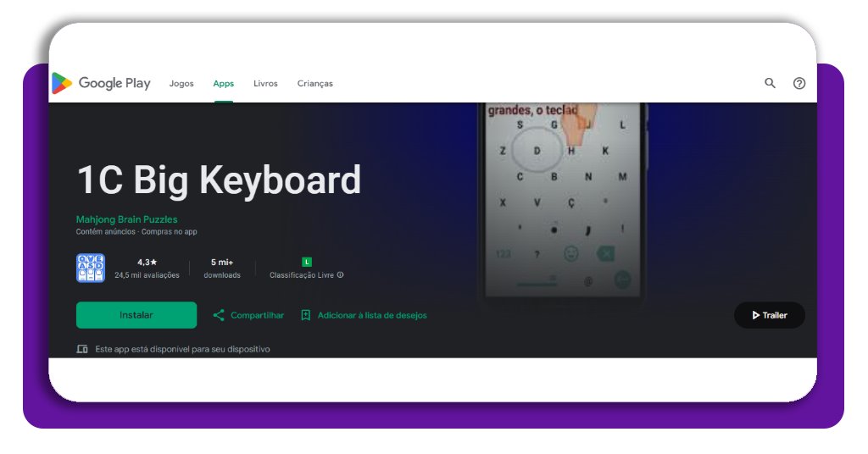Switch to the Livros tab
The width and height of the screenshot is (868, 454).
[265, 84]
